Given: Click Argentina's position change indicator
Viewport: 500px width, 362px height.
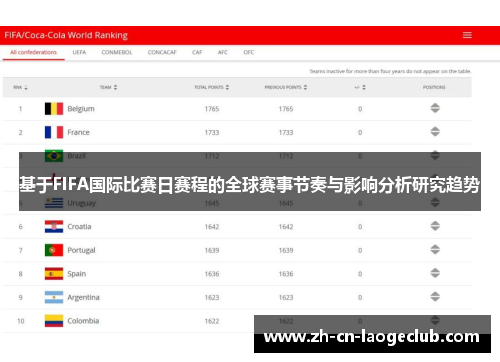Looking at the screenshot, I should click(435, 297).
